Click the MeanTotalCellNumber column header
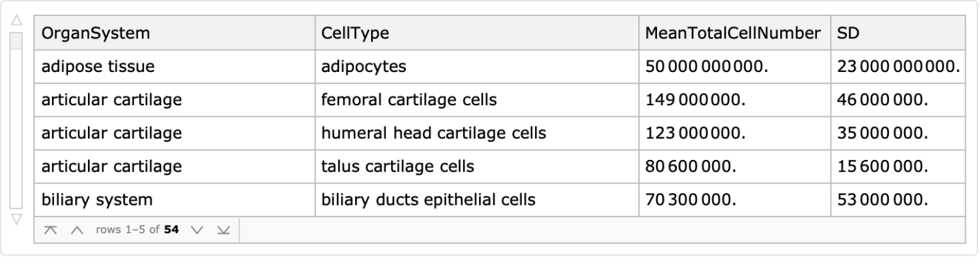 (x=733, y=33)
